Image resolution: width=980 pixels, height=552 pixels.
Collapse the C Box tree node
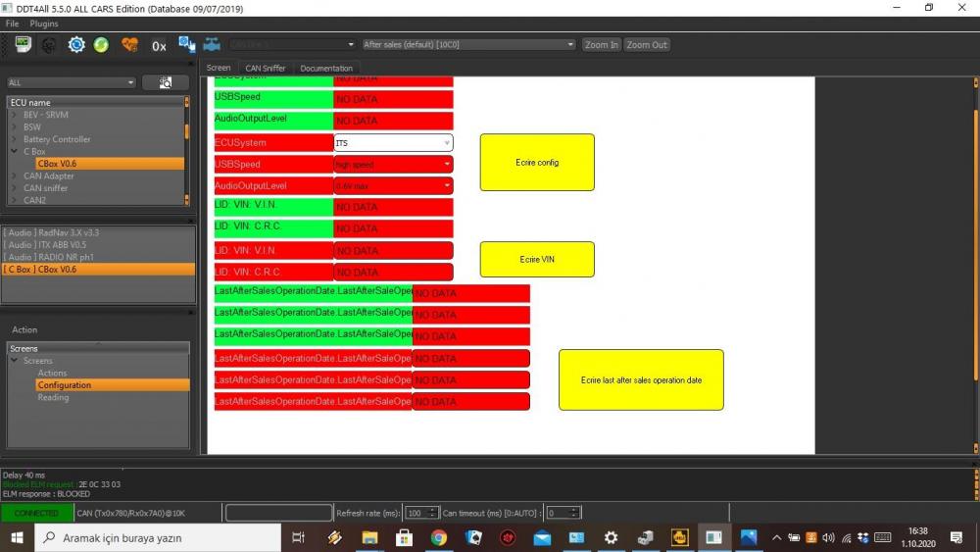click(15, 151)
